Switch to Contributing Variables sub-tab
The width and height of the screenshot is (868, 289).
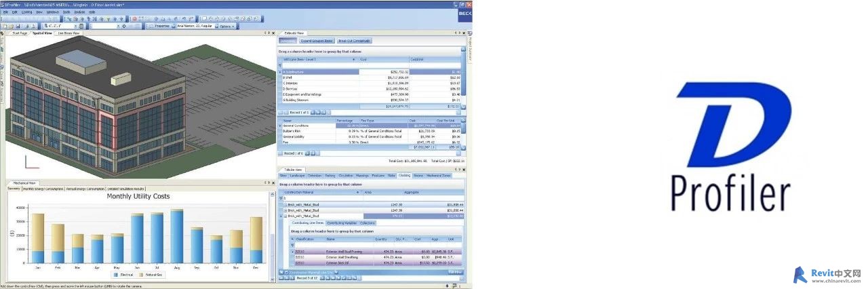342,223
